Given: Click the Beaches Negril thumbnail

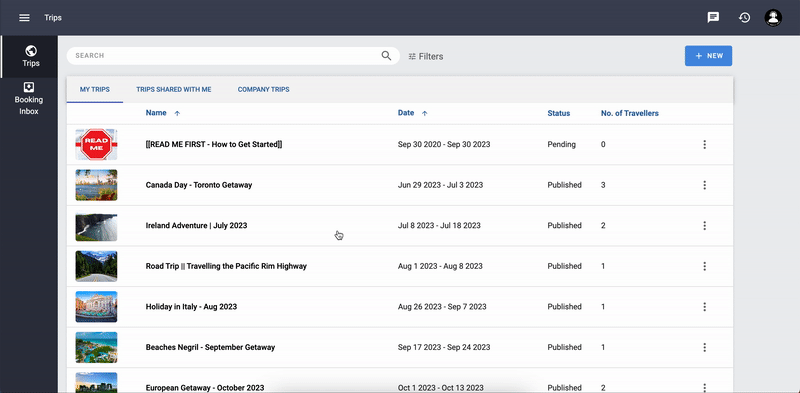Looking at the screenshot, I should coord(96,347).
